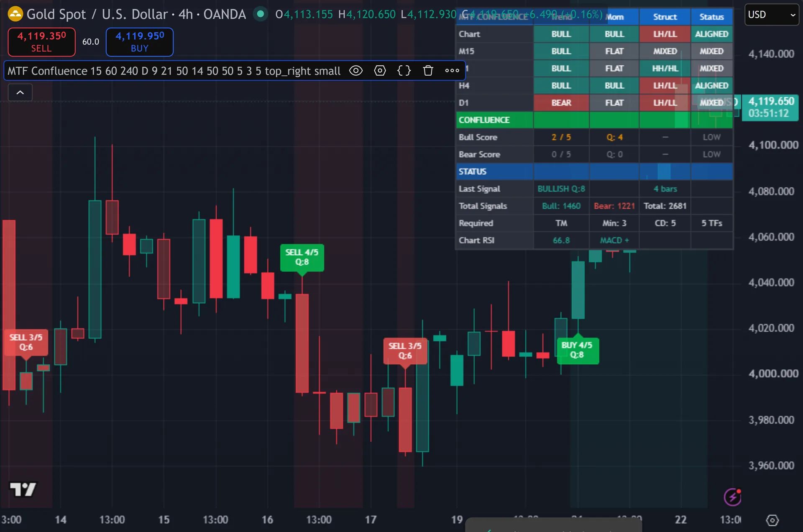This screenshot has width=803, height=532.
Task: Click the 3,960.000 price axis label
Action: (x=771, y=465)
